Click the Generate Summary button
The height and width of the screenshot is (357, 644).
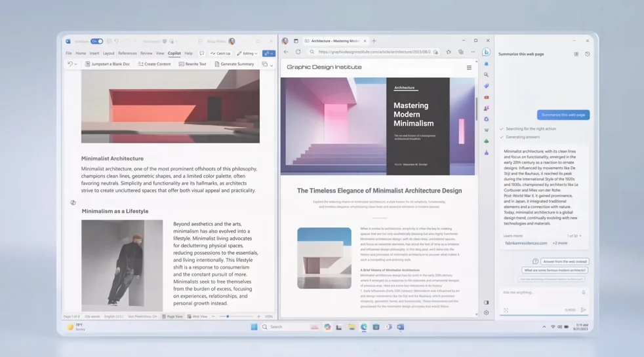[234, 64]
